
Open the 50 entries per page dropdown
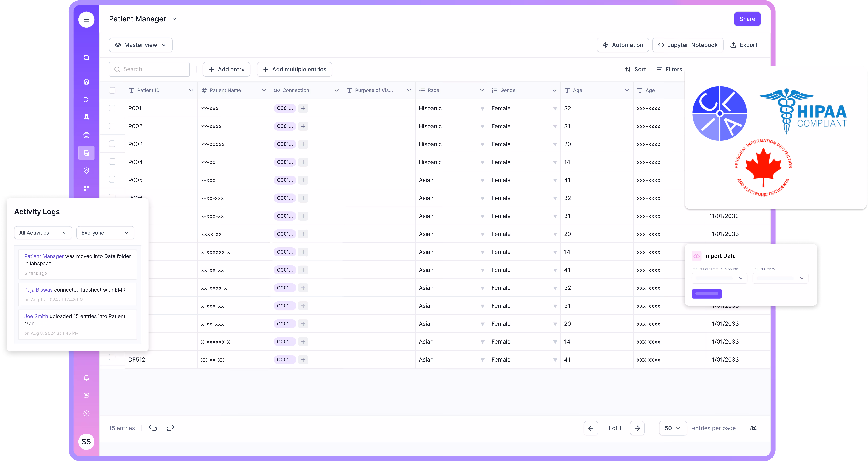tap(673, 428)
